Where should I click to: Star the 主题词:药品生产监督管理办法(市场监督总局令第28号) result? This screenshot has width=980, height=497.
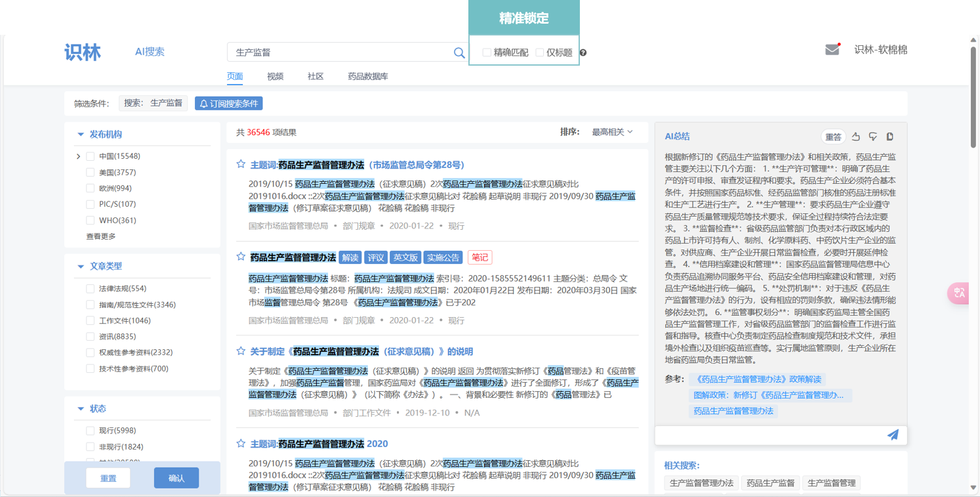(241, 164)
